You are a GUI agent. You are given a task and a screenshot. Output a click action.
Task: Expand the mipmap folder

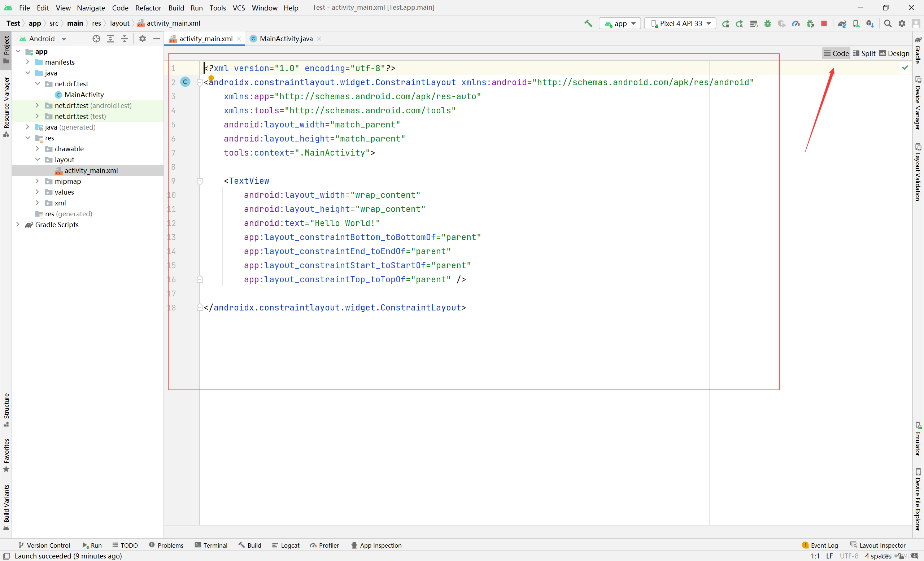(37, 181)
